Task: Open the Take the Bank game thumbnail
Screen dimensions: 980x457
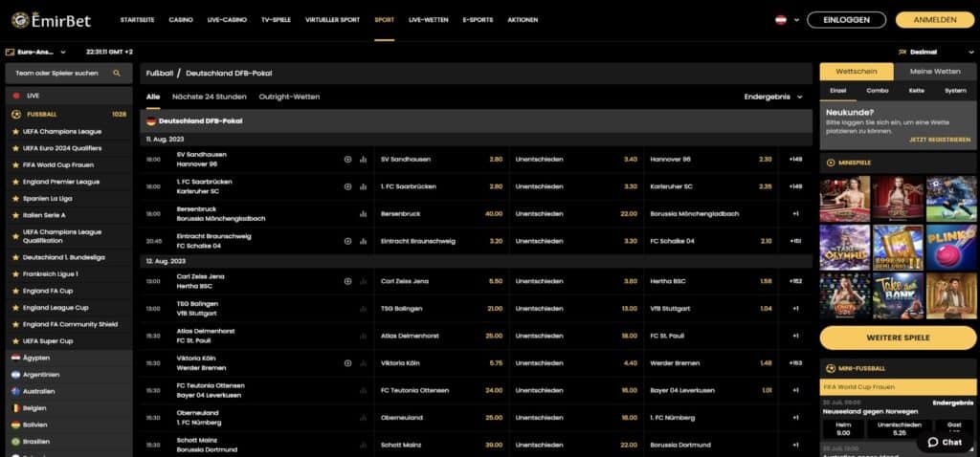Action: coord(898,296)
